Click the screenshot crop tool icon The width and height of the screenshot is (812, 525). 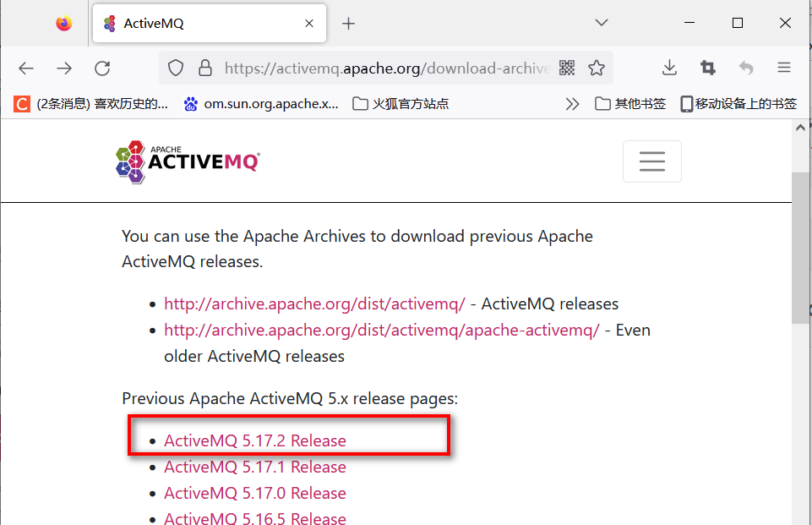point(708,68)
